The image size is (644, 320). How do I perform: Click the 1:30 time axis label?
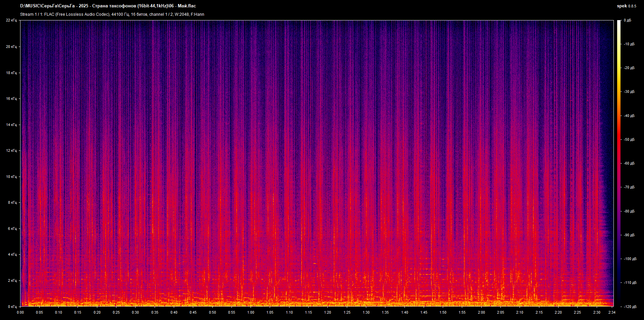pyautogui.click(x=366, y=312)
